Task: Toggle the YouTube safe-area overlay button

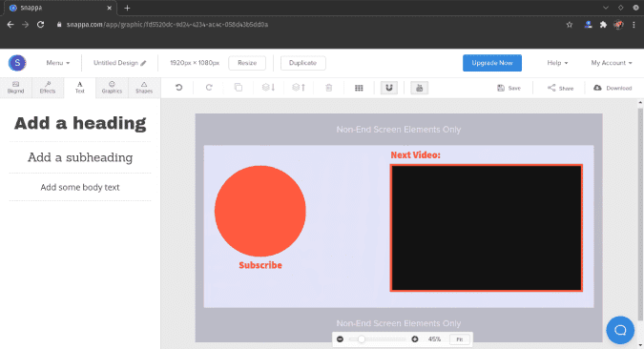Action: tap(420, 88)
